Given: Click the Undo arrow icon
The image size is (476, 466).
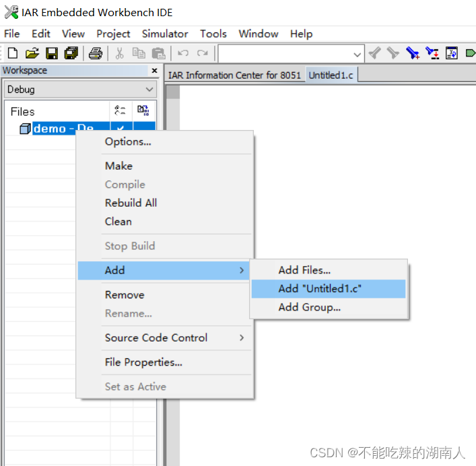Looking at the screenshot, I should 183,53.
